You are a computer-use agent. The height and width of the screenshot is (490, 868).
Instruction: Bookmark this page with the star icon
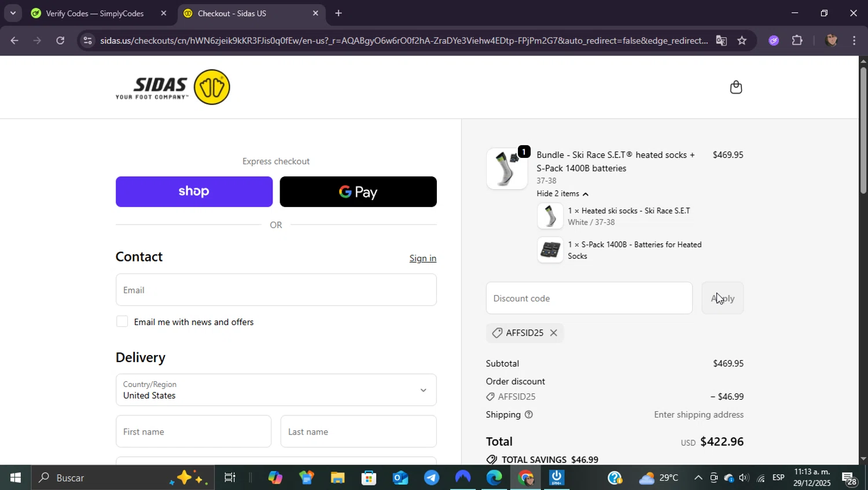tap(742, 40)
